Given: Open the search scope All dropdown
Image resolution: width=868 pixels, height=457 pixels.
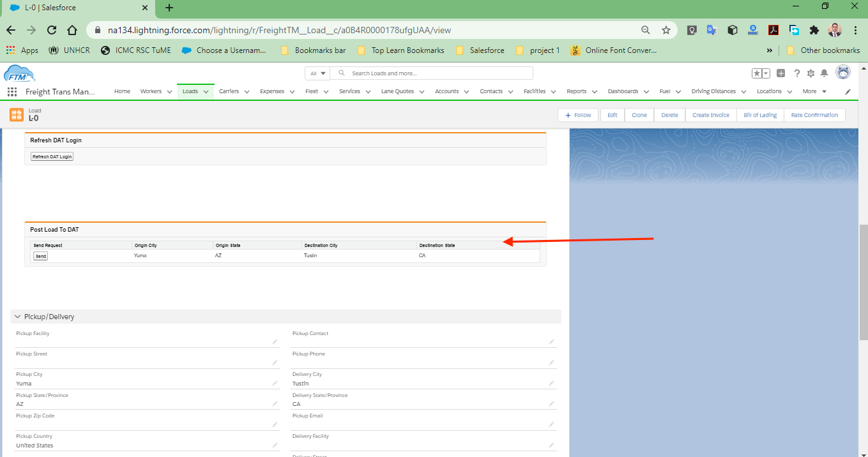Looking at the screenshot, I should pyautogui.click(x=318, y=73).
